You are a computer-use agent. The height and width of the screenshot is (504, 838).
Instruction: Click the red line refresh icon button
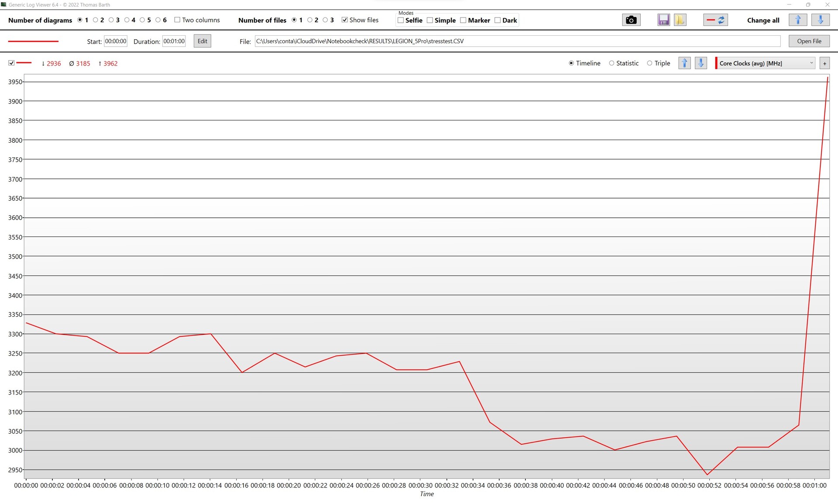click(x=715, y=20)
